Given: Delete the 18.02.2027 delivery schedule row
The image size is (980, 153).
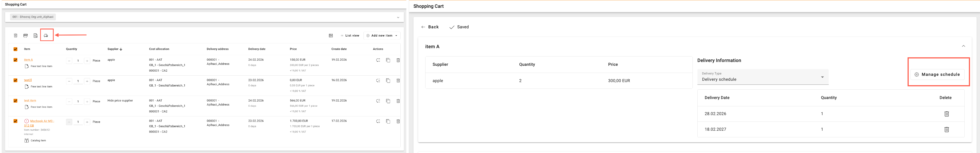Looking at the screenshot, I should click(946, 129).
